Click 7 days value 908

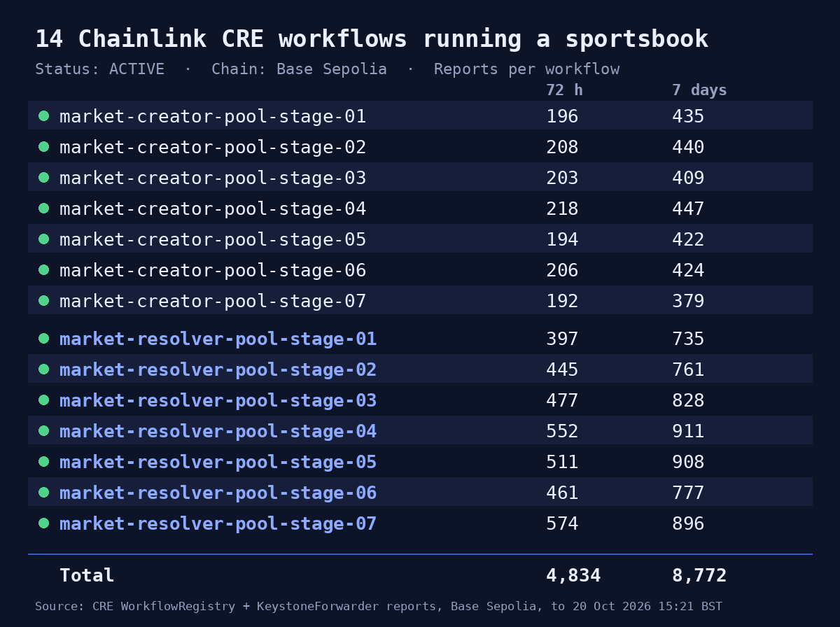688,463
